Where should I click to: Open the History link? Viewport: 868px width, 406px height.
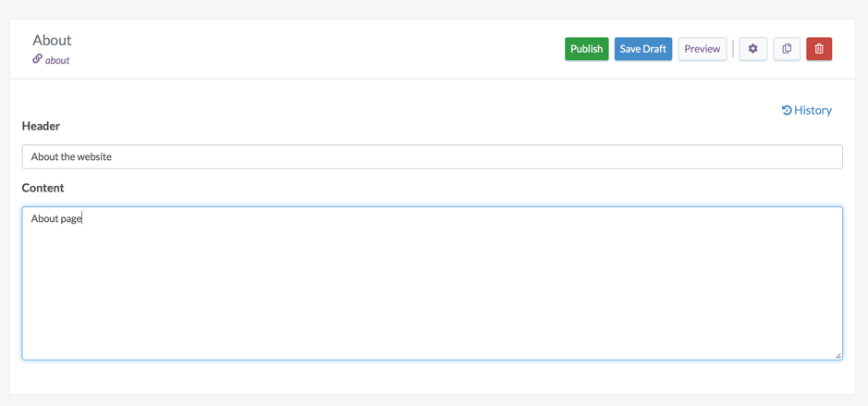click(x=813, y=110)
